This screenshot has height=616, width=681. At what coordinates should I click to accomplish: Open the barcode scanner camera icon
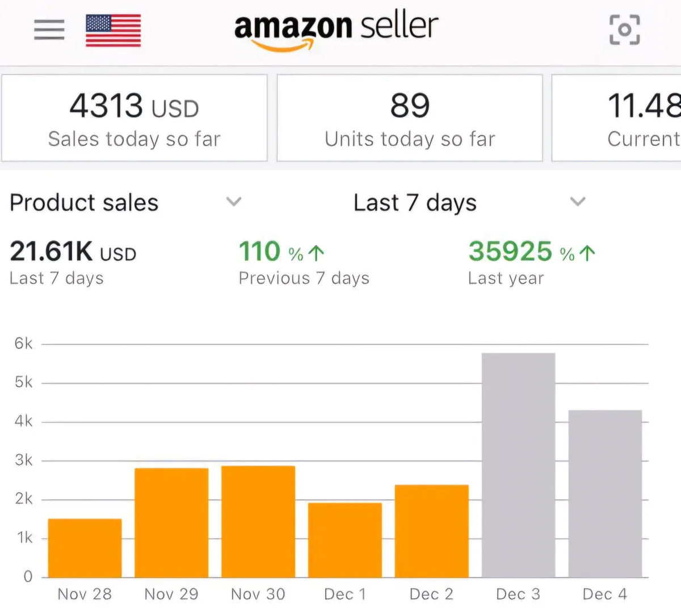point(624,29)
